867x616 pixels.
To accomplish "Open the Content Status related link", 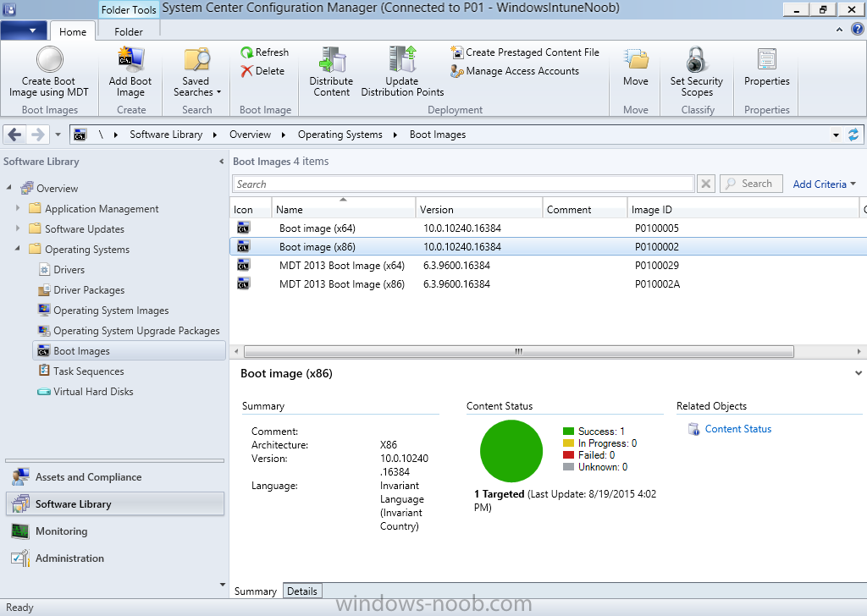I will coord(737,429).
